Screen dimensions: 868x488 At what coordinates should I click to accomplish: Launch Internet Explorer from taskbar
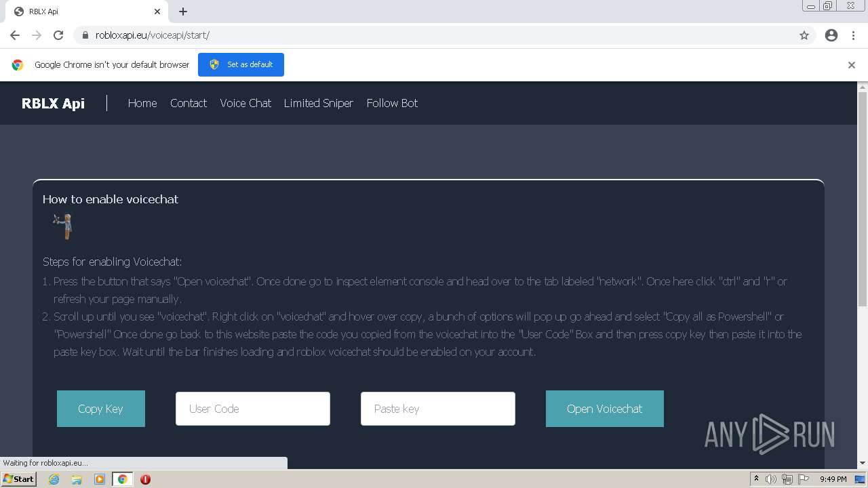(54, 479)
